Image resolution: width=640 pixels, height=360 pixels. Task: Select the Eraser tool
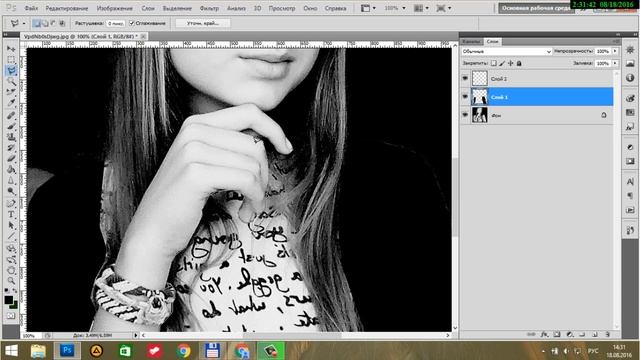point(11,158)
